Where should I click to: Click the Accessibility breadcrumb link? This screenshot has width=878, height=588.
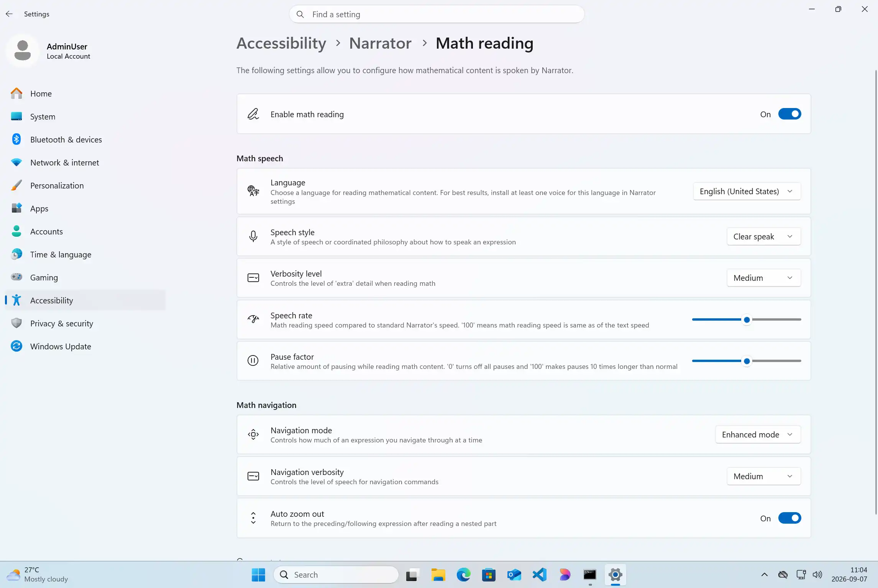(281, 43)
